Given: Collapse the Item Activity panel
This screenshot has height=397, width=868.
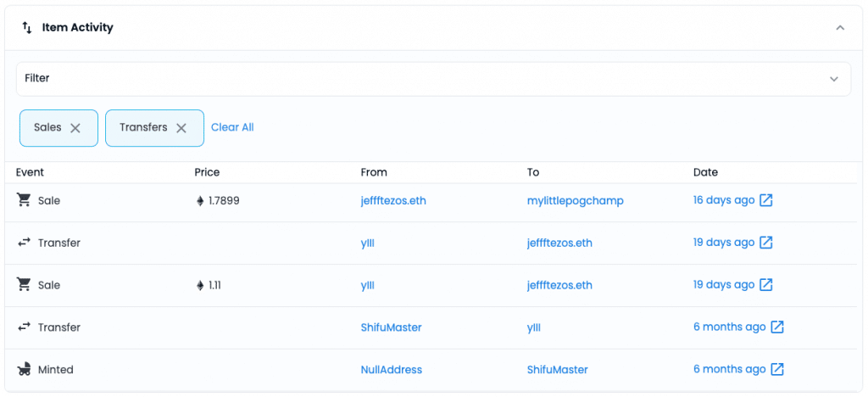Looking at the screenshot, I should pos(840,28).
